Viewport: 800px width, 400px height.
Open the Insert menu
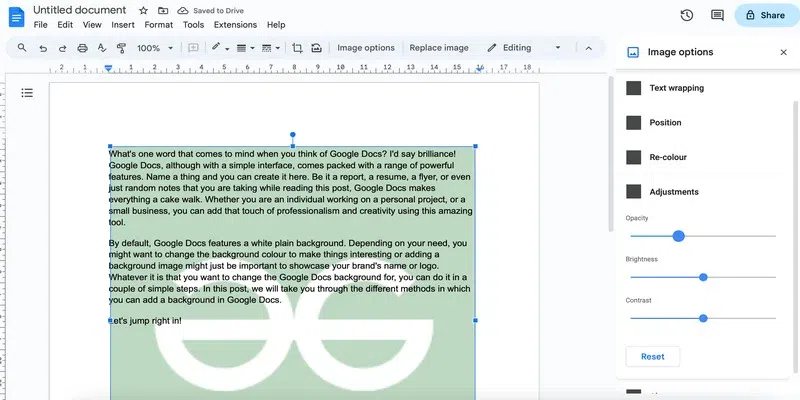coord(123,24)
